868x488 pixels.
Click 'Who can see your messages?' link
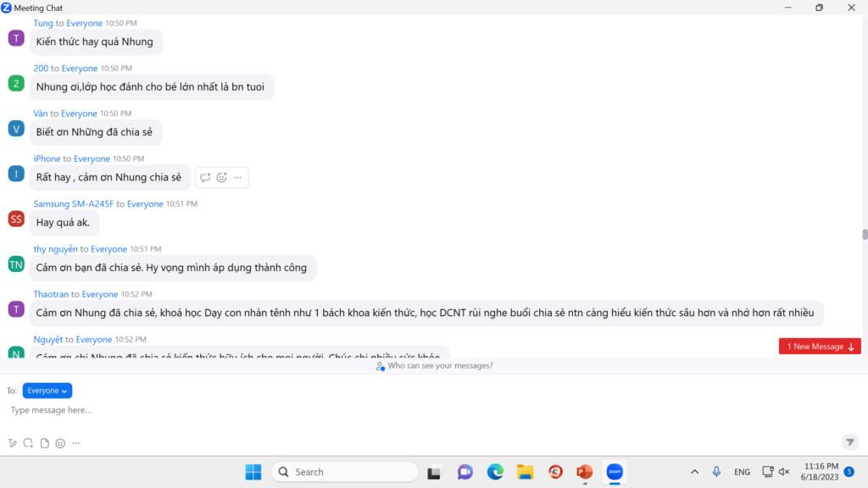click(x=434, y=366)
